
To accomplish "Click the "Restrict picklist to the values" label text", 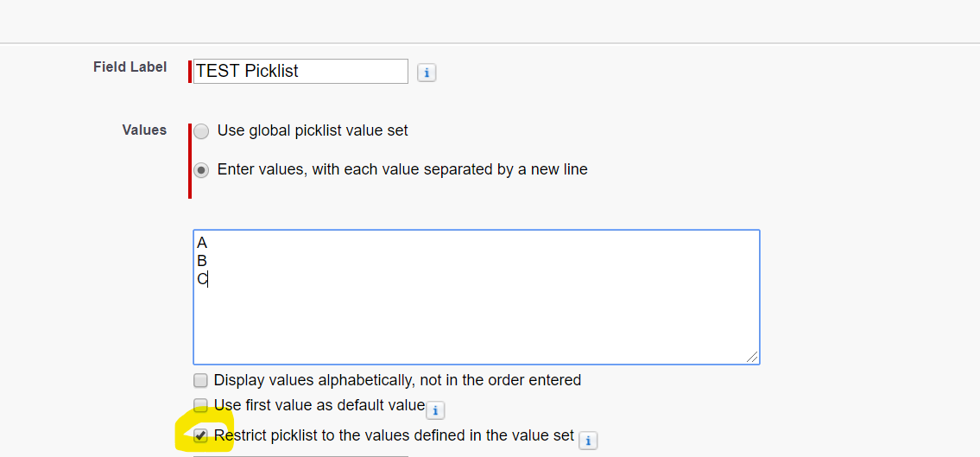I will pos(394,435).
